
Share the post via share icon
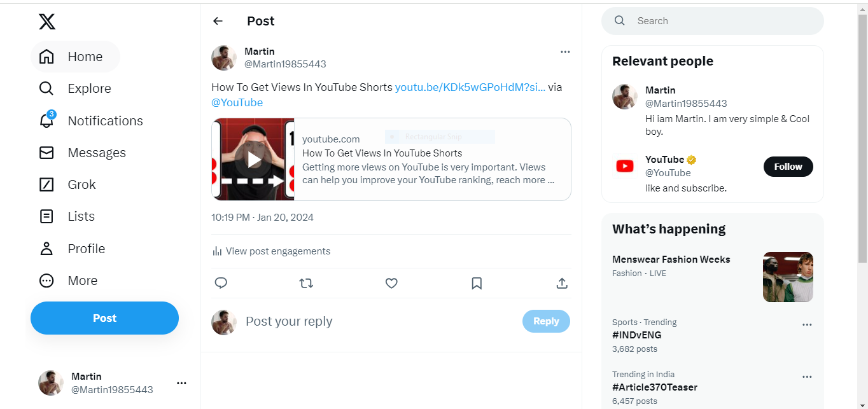click(x=562, y=283)
